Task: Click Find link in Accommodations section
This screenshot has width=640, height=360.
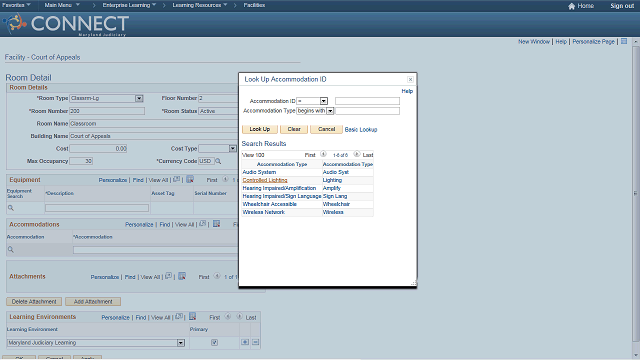Action: coord(165,224)
